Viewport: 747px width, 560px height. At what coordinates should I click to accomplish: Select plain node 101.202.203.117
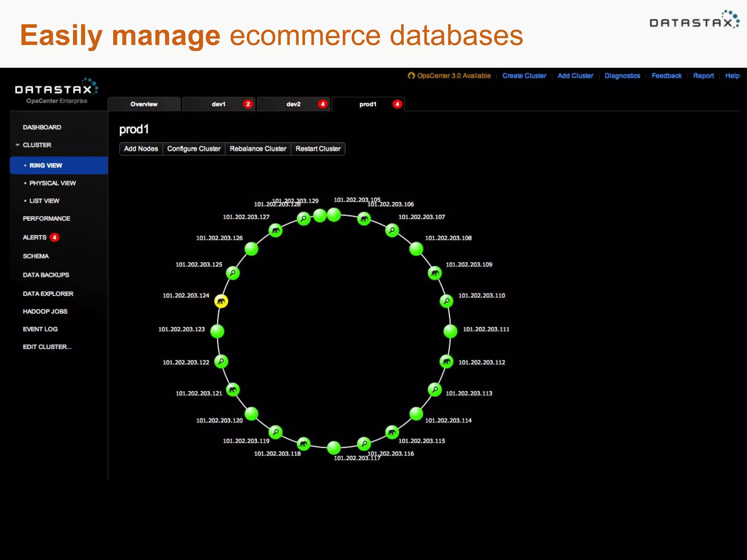point(334,448)
